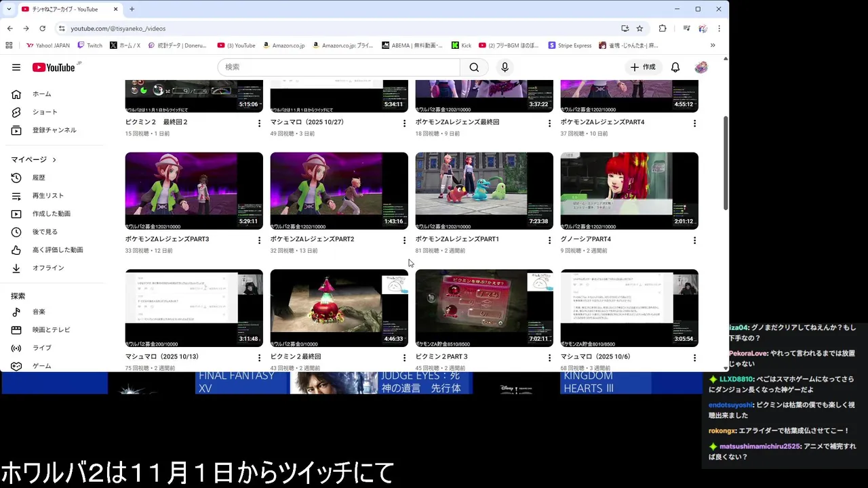The image size is (868, 488).
Task: Open options menu for ポケモンZAレジェンズPART2
Action: 404,241
